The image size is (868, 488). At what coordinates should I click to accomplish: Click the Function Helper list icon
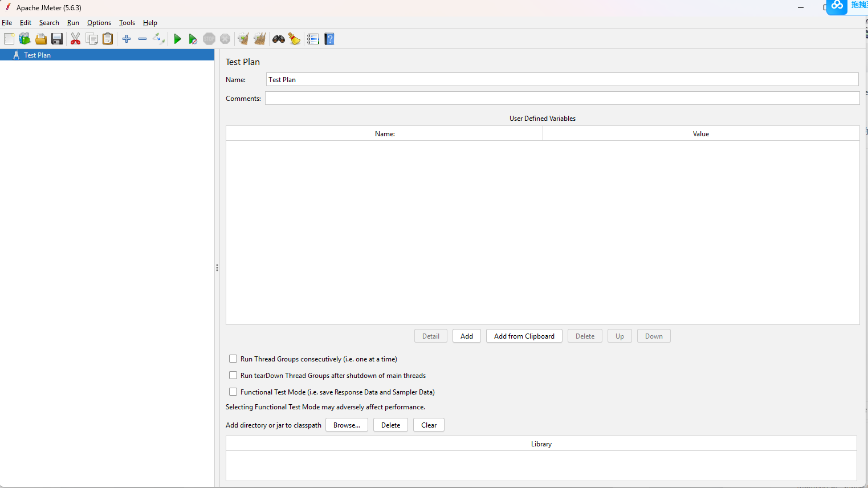(313, 39)
